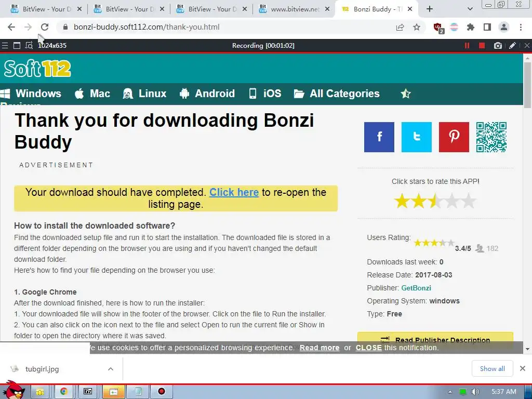Open the Windows category
The width and height of the screenshot is (532, 399).
pos(31,94)
